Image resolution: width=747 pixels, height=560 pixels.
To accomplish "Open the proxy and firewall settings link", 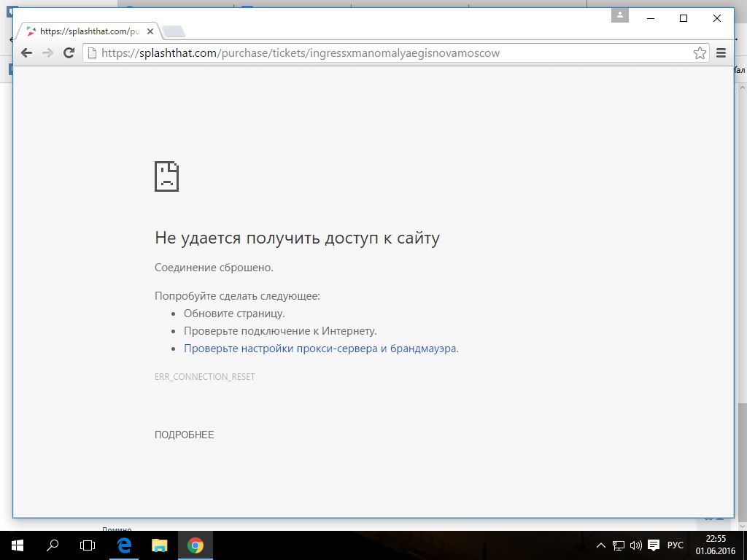I will click(x=321, y=348).
